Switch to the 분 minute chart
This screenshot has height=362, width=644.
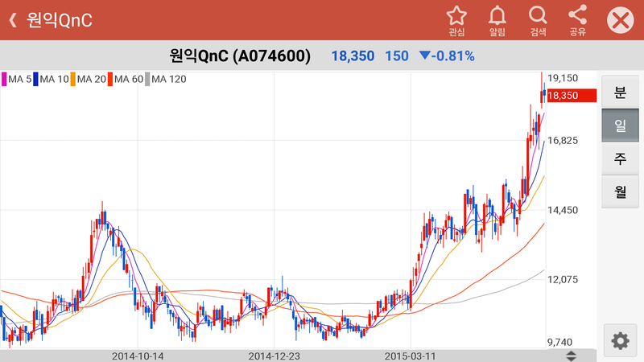tap(620, 92)
